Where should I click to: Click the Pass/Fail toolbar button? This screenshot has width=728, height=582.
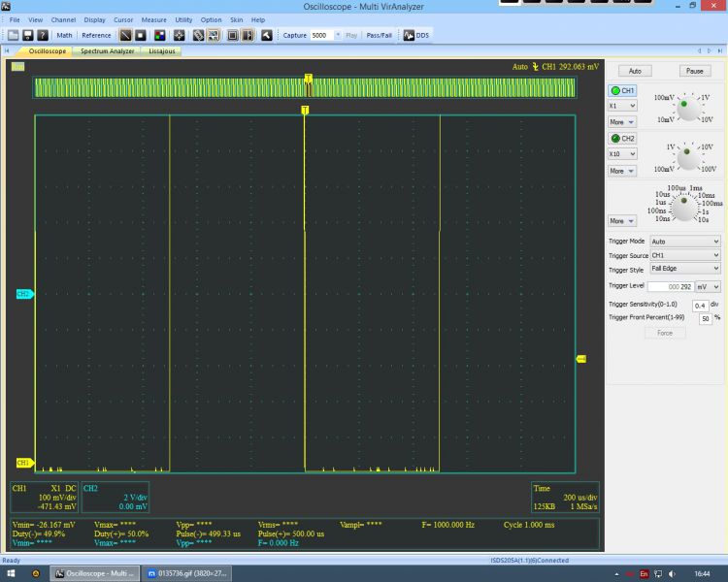[x=379, y=35]
